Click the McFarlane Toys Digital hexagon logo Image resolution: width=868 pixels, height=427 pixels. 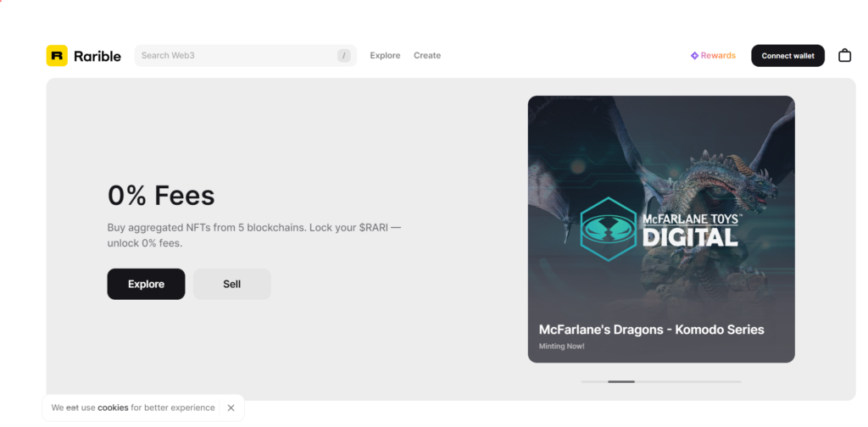tap(608, 229)
